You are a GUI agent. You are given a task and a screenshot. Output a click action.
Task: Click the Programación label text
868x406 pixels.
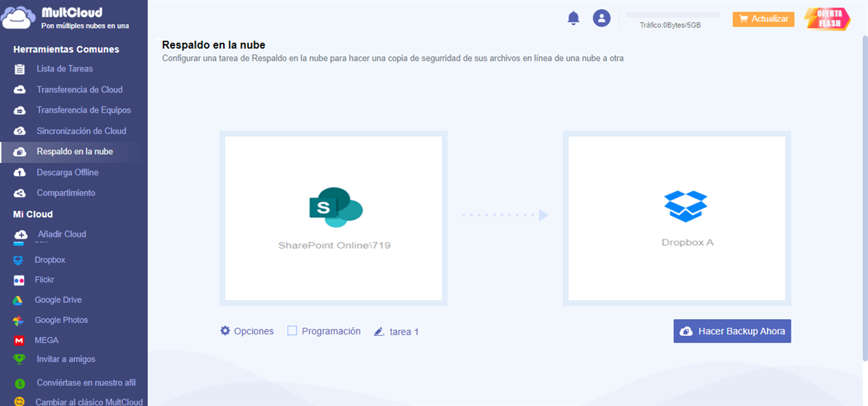pos(331,332)
